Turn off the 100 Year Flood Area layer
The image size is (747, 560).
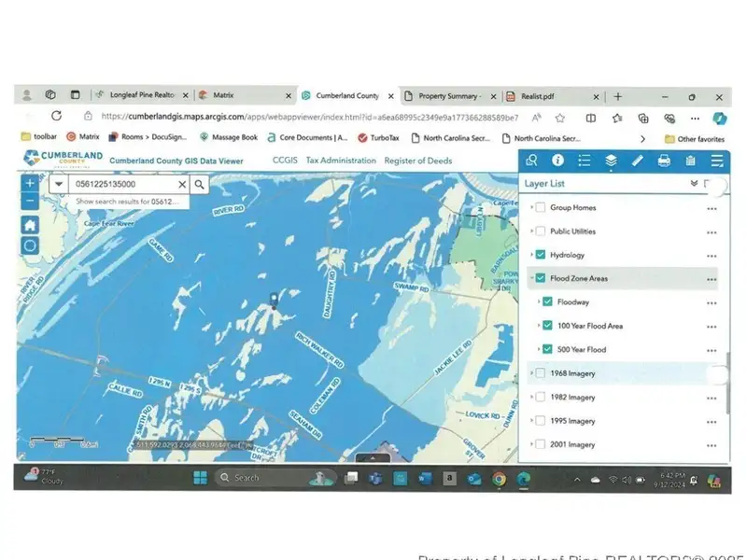(548, 326)
